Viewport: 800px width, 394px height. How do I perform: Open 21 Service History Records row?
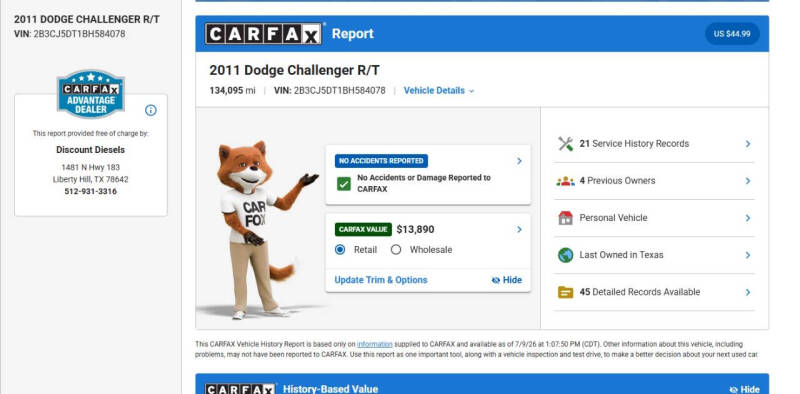[654, 144]
